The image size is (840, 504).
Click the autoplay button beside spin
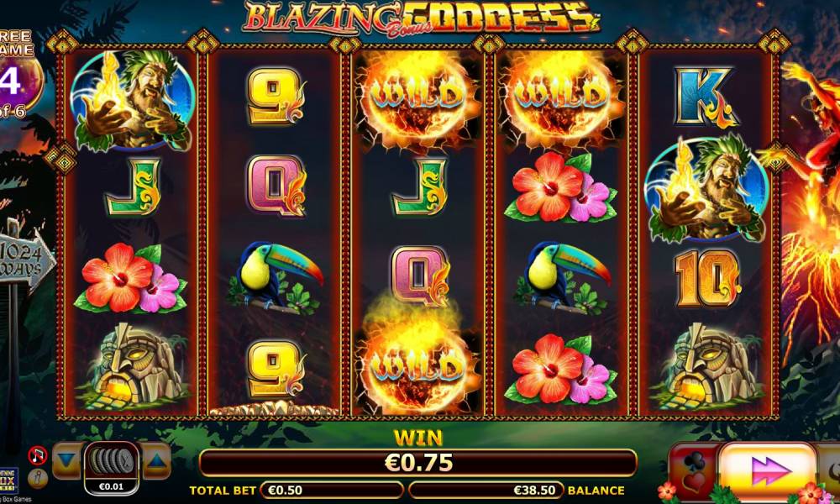point(829,472)
